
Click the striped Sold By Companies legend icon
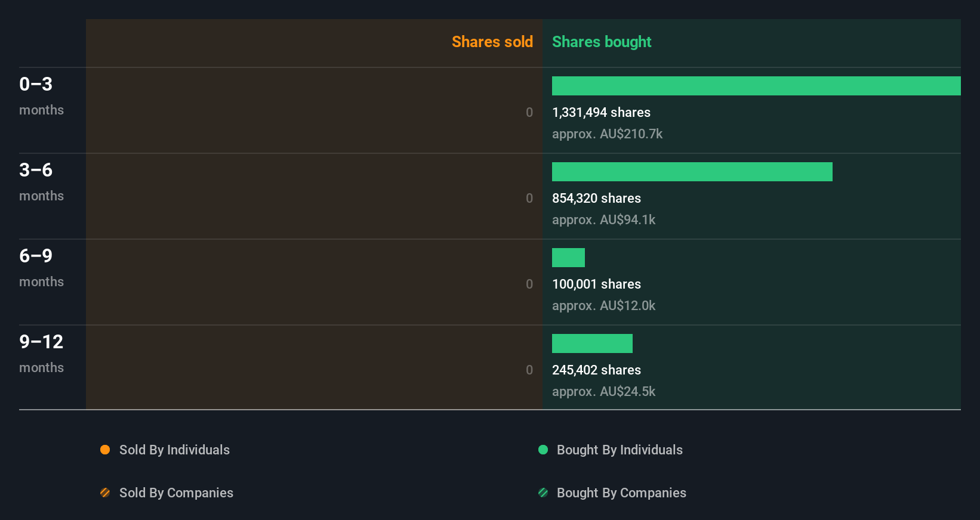click(x=105, y=493)
